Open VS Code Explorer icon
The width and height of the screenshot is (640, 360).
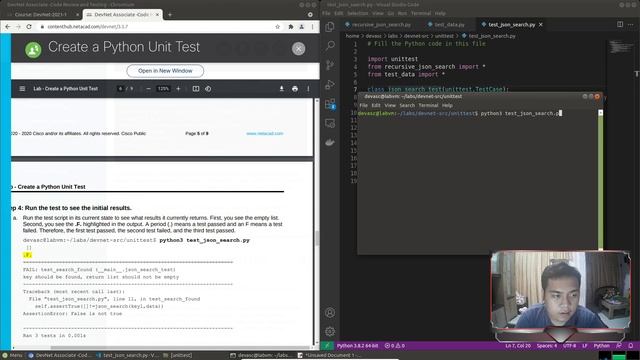click(x=330, y=27)
